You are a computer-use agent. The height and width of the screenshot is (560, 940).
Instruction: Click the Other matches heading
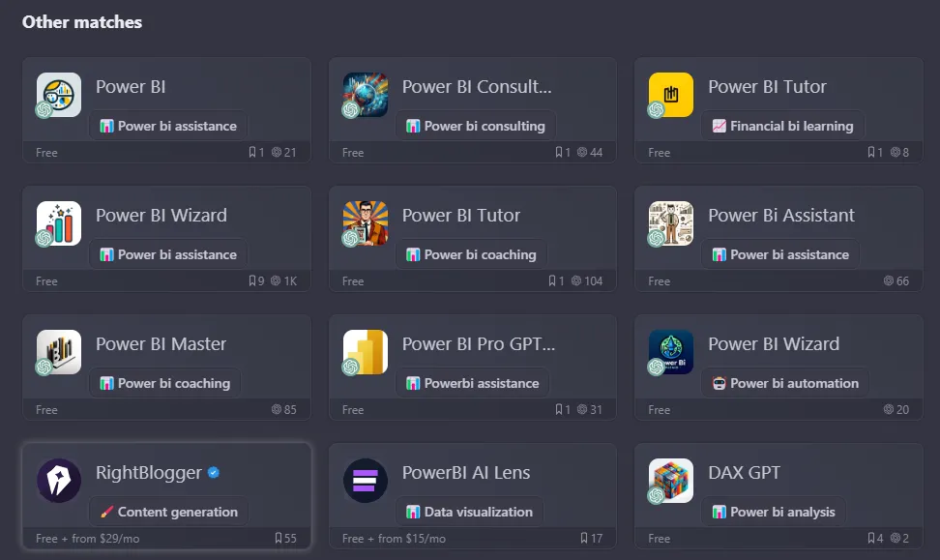(x=82, y=22)
